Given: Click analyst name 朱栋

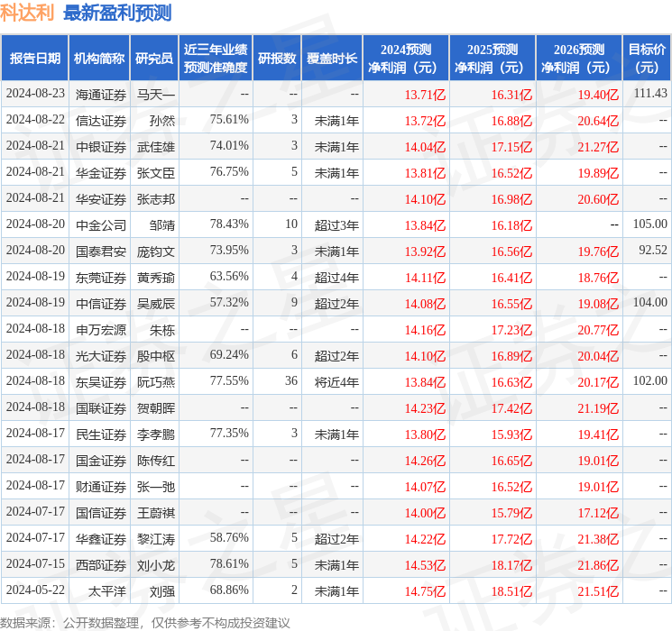Looking at the screenshot, I should 162,330.
